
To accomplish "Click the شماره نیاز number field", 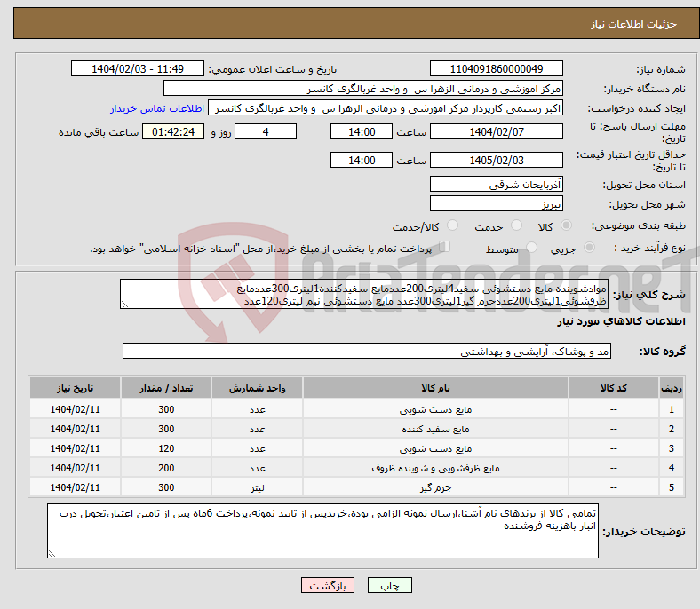I will [496, 68].
